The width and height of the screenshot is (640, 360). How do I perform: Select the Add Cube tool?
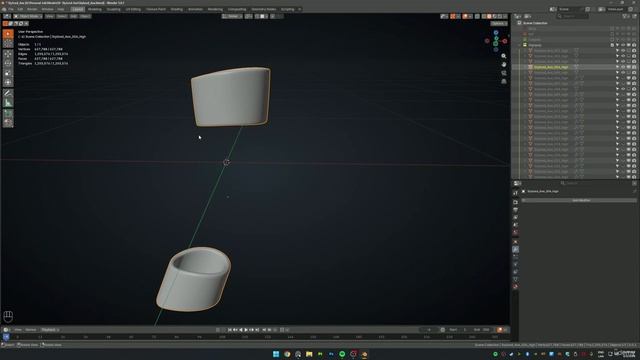coord(8,113)
